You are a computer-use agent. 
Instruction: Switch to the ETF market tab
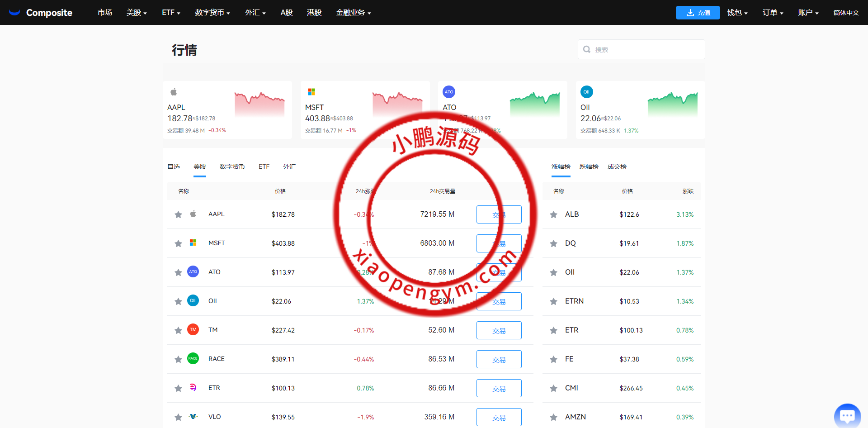(x=264, y=167)
